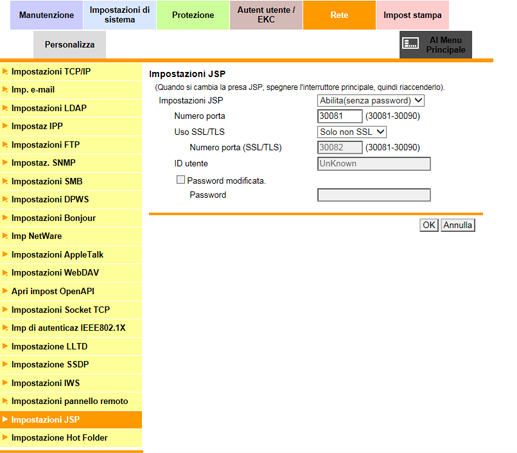Open Impostazioni Socket TCP page
The image size is (517, 453).
(71, 309)
